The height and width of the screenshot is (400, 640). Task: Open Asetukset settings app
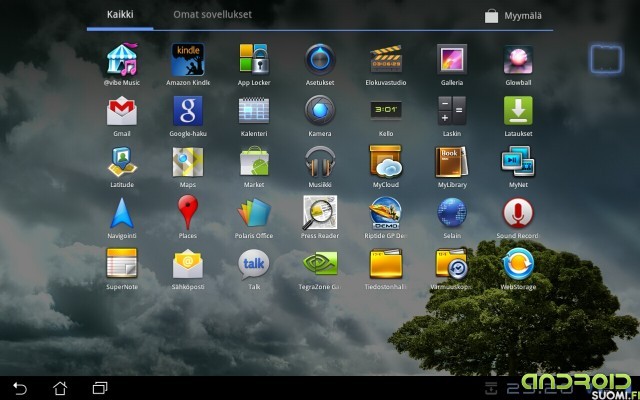click(x=320, y=60)
